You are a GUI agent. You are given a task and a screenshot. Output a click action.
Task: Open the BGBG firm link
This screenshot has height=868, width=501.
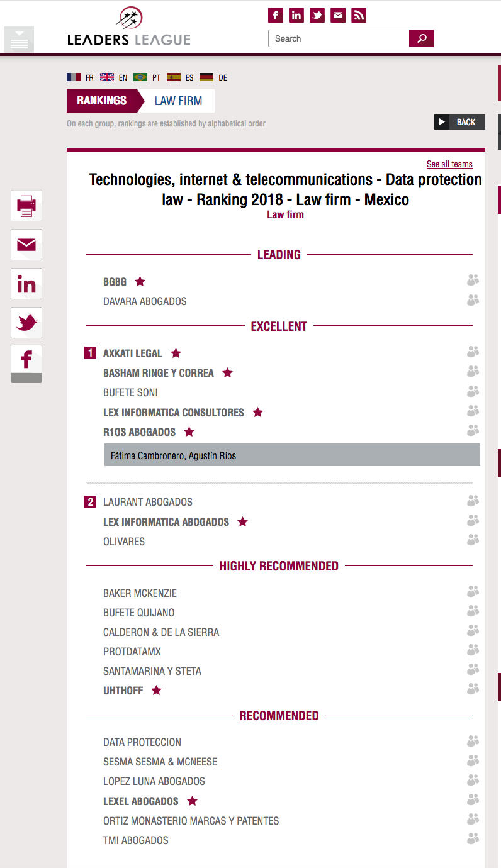(x=115, y=282)
